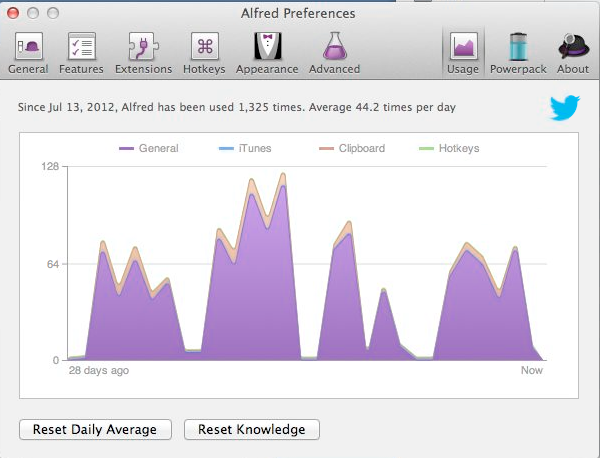The image size is (600, 458).
Task: Click the 'Alfred Preferences' window title
Action: [298, 13]
